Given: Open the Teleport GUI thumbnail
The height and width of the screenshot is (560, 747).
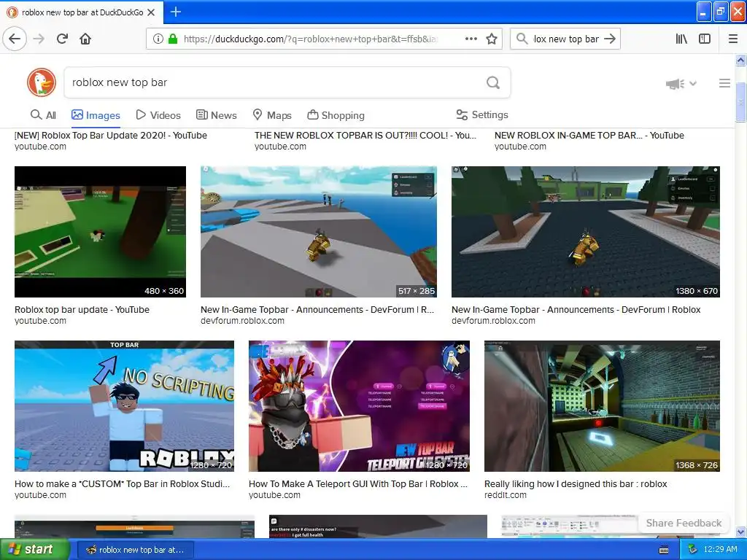Looking at the screenshot, I should [359, 406].
